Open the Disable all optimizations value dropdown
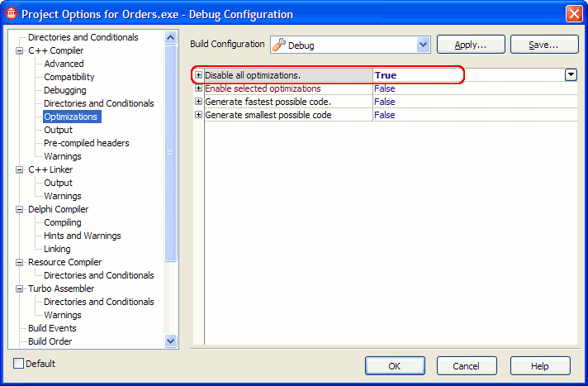The height and width of the screenshot is (386, 588). point(571,75)
